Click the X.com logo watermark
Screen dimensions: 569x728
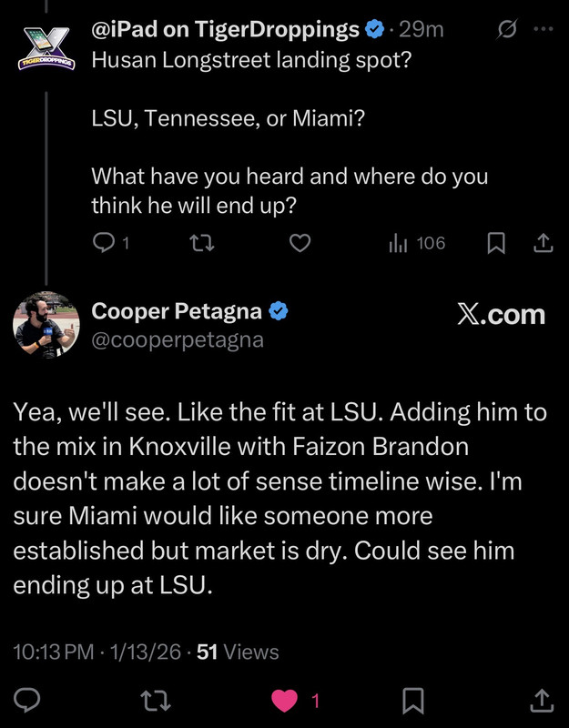tap(500, 315)
